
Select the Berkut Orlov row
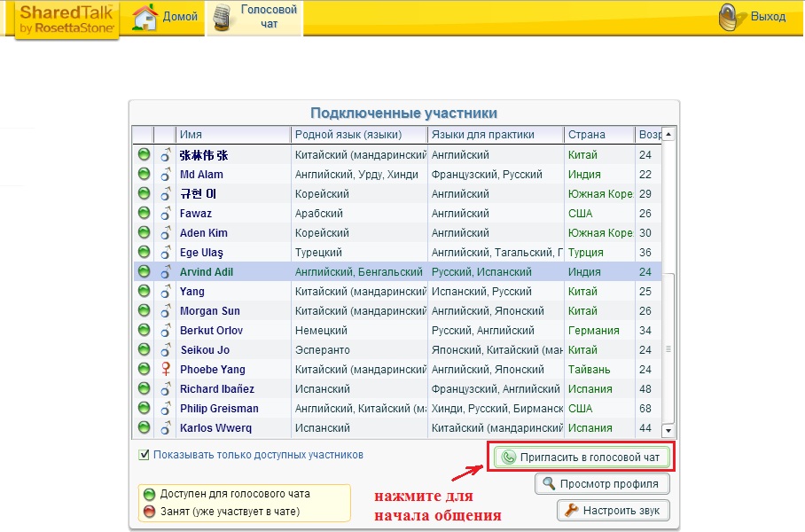pyautogui.click(x=211, y=331)
